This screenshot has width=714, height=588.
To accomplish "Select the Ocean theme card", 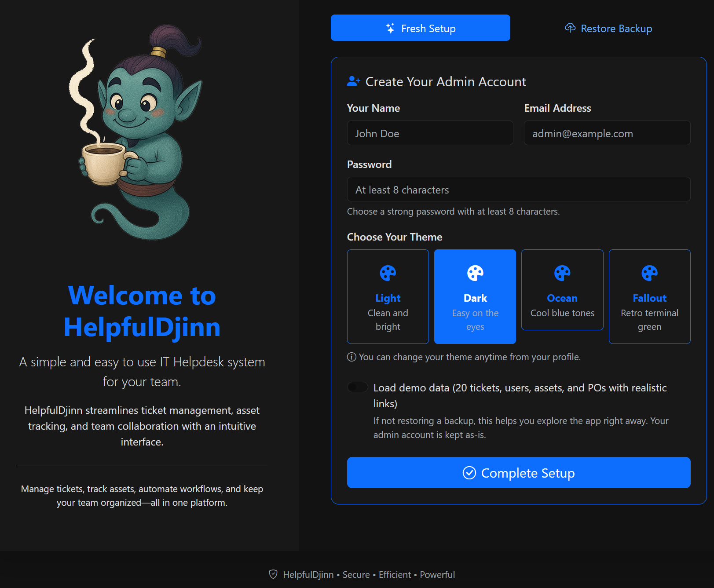I will [x=562, y=290].
